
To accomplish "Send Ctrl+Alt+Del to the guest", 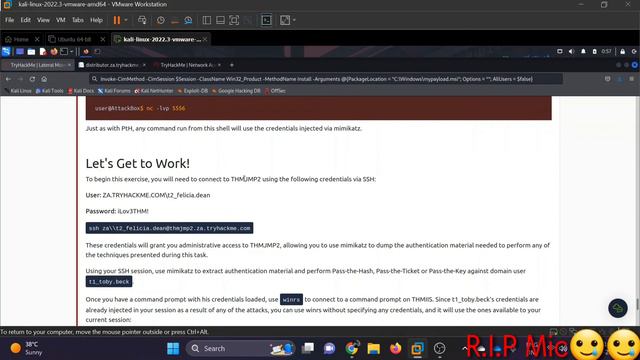I will point(142,20).
